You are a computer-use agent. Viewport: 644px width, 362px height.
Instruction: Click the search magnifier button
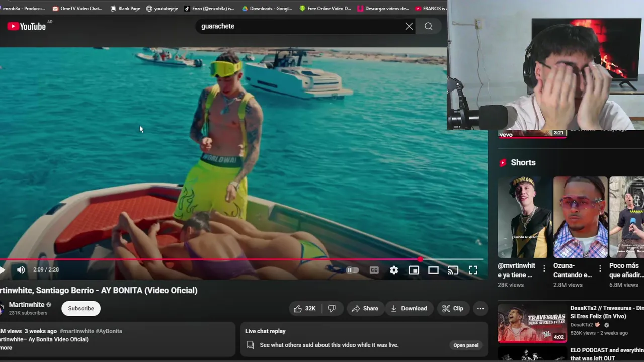point(428,26)
